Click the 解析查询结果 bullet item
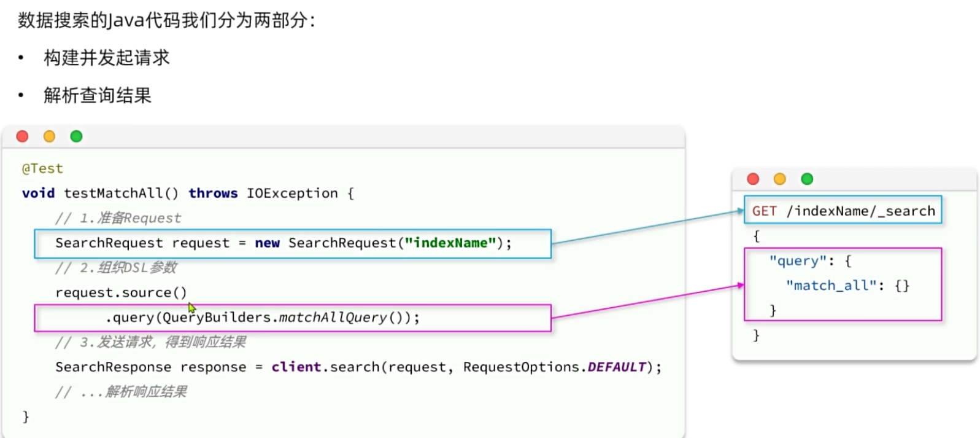 coord(97,95)
